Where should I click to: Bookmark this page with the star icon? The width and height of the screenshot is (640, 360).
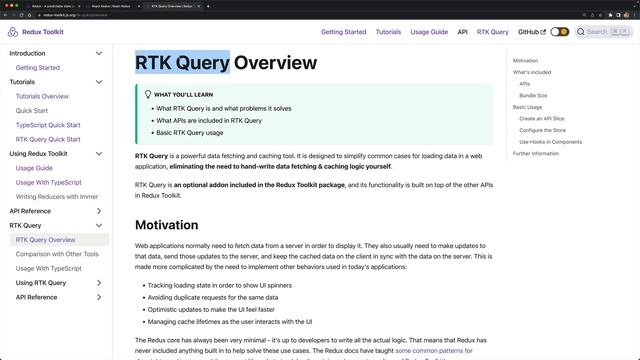pyautogui.click(x=600, y=15)
